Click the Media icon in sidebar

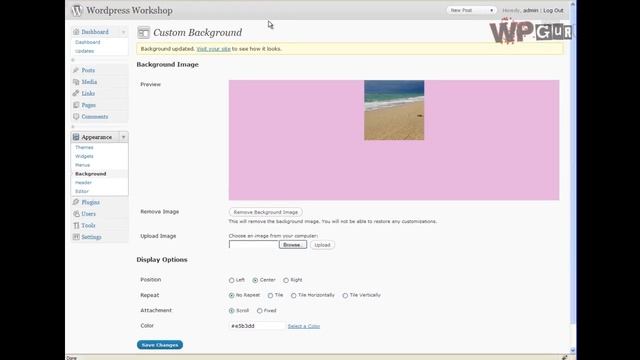point(76,82)
